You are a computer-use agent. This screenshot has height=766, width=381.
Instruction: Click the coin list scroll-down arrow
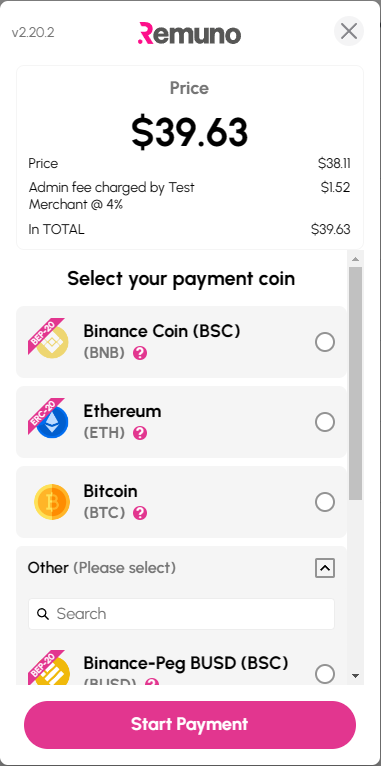point(356,676)
